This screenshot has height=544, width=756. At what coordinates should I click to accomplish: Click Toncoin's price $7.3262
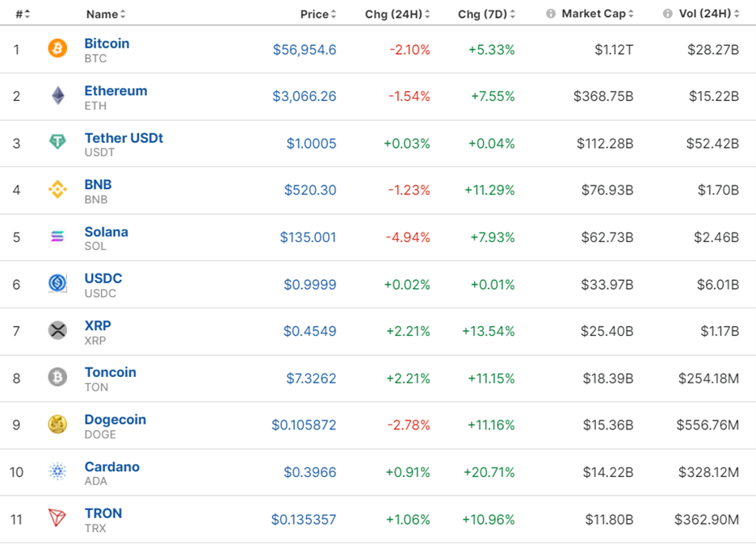pyautogui.click(x=312, y=379)
